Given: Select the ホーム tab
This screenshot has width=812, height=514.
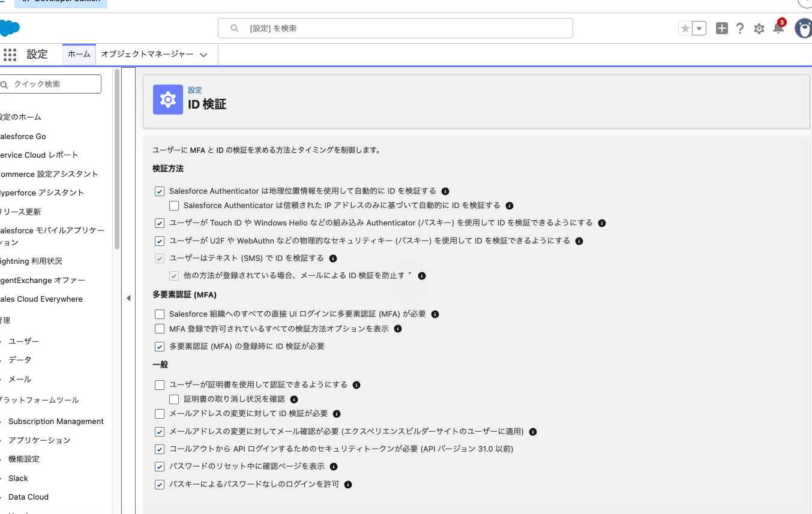Looking at the screenshot, I should [79, 55].
